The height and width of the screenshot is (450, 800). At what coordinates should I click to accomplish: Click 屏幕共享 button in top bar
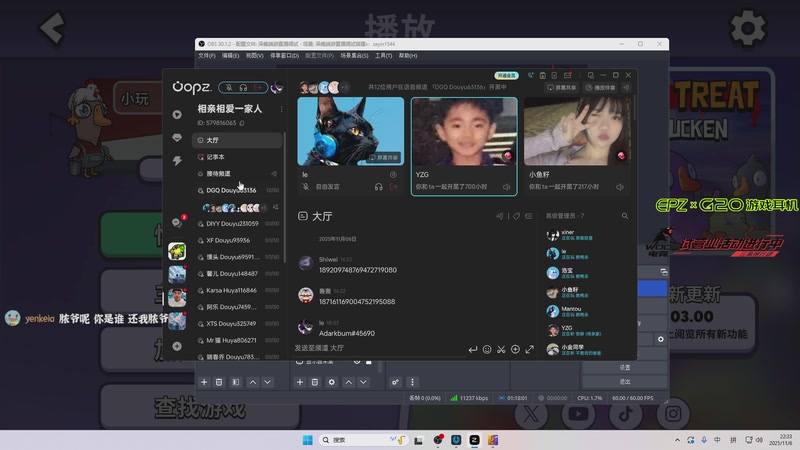[562, 88]
